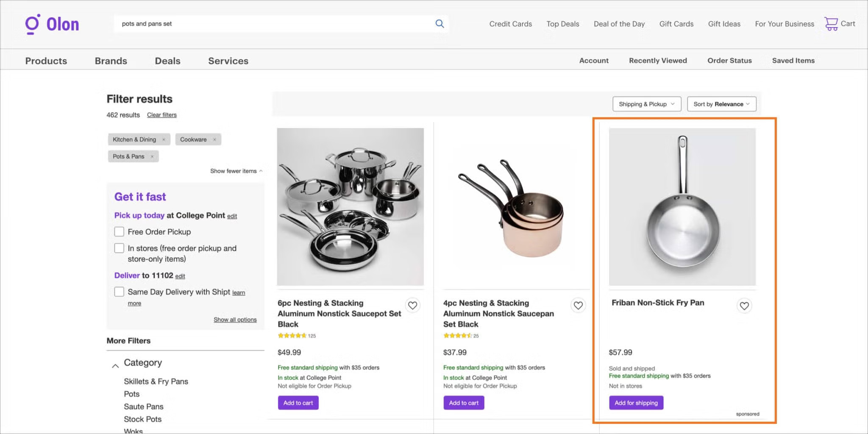868x434 pixels.
Task: Enable the Free Order Pickup checkbox
Action: 120,232
